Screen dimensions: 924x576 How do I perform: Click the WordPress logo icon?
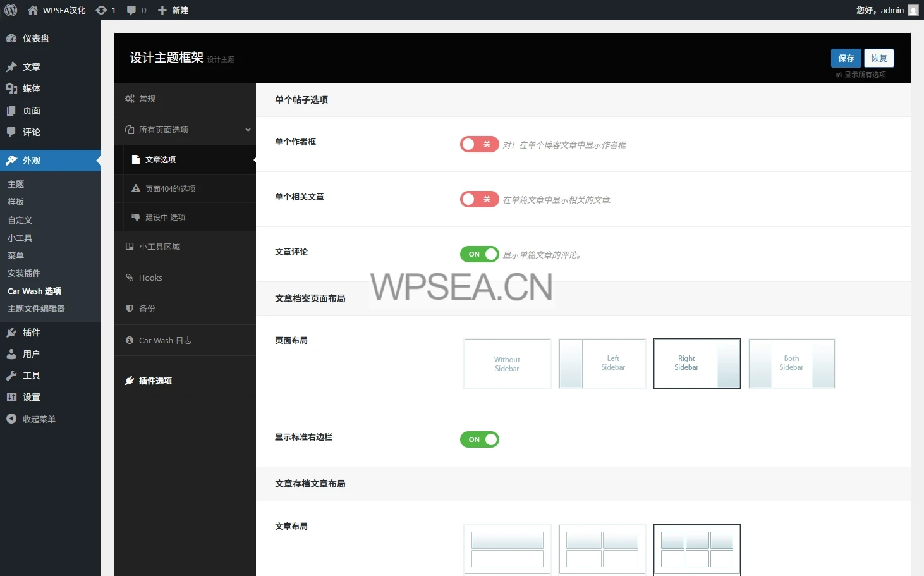(11, 10)
